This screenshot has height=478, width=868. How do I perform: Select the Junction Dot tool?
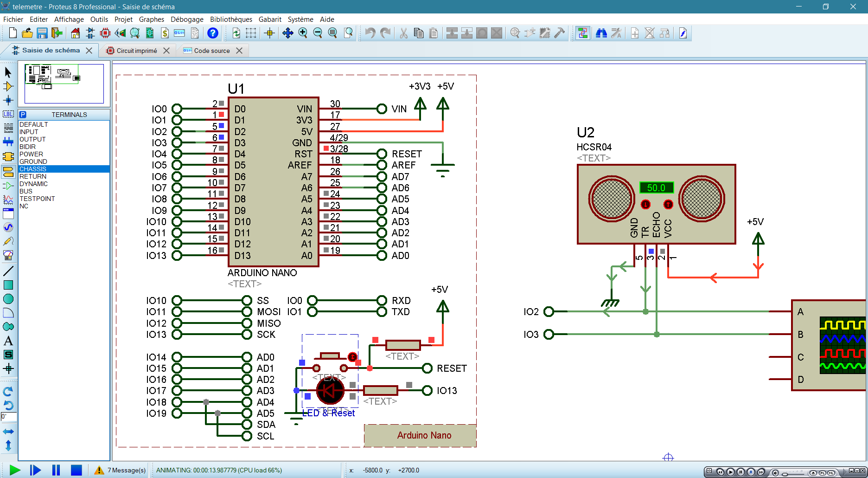tap(8, 100)
